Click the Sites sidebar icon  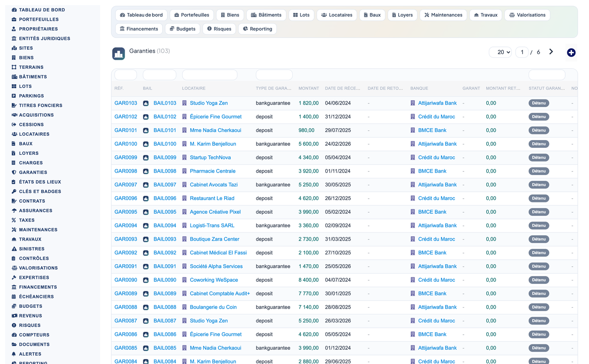[x=14, y=48]
